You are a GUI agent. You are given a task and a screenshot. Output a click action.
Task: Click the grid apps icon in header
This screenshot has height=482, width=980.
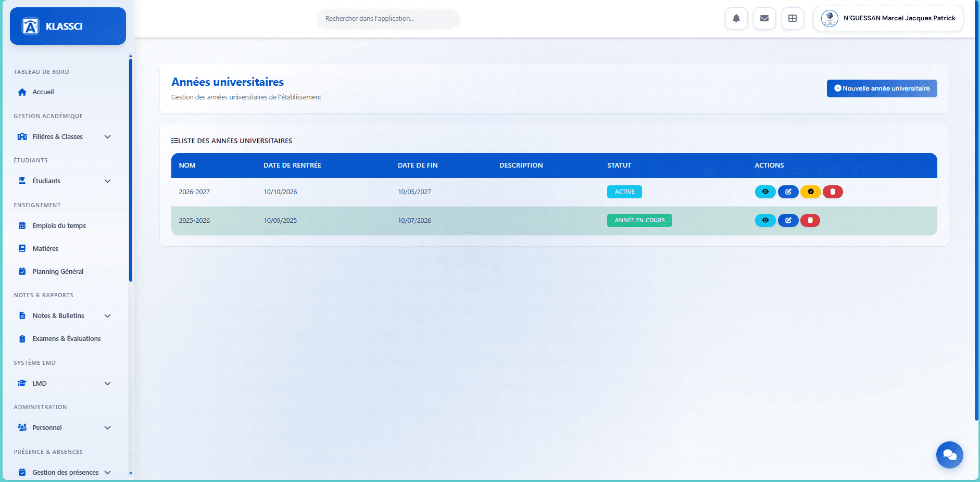coord(793,19)
